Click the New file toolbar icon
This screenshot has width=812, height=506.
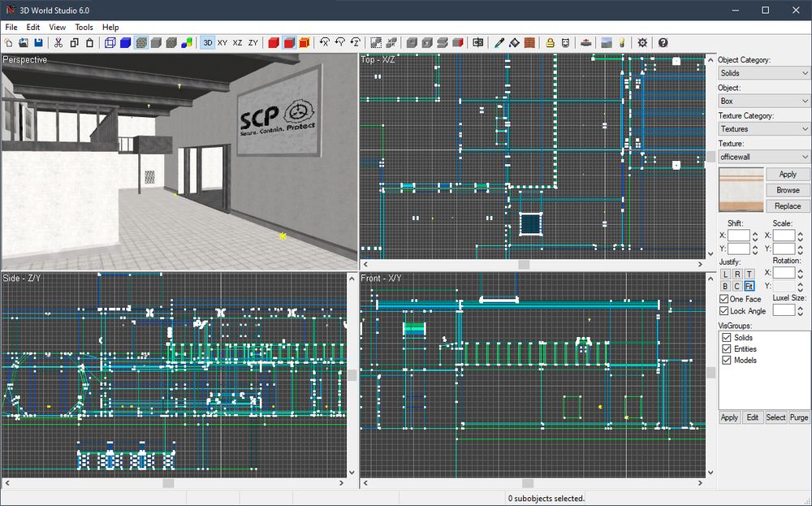click(8, 42)
